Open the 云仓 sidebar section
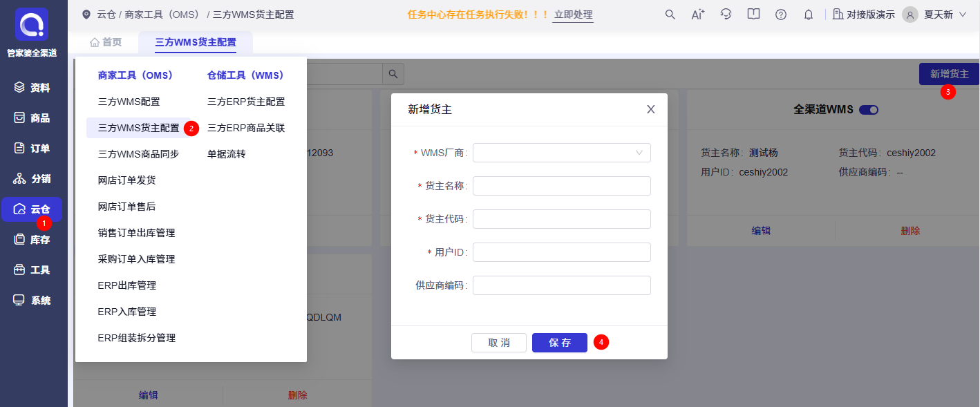 click(x=32, y=209)
